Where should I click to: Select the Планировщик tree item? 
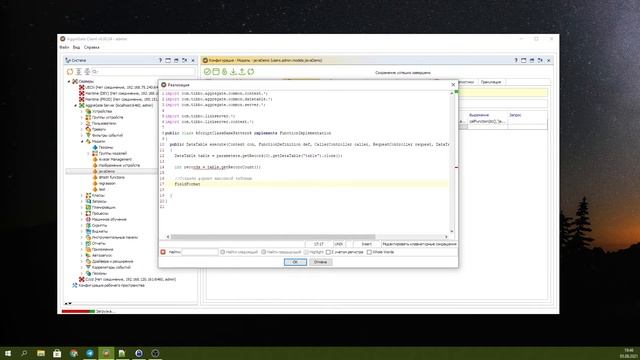[100, 207]
